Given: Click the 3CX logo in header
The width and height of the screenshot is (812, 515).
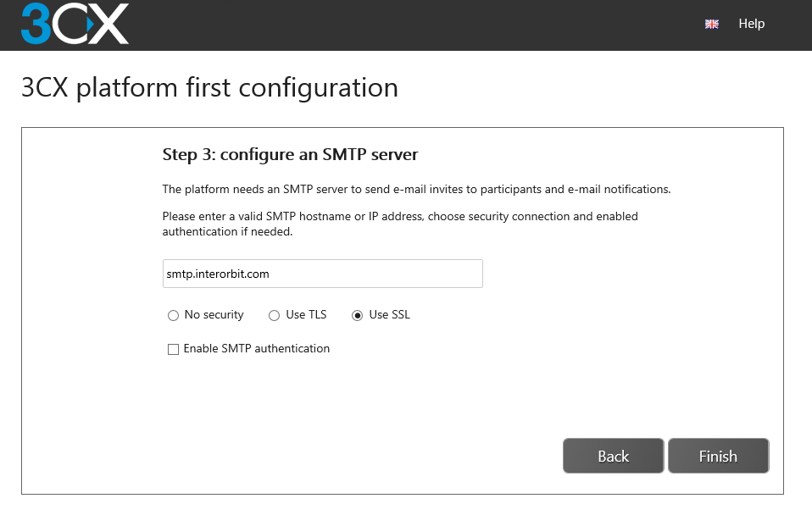Looking at the screenshot, I should point(75,23).
